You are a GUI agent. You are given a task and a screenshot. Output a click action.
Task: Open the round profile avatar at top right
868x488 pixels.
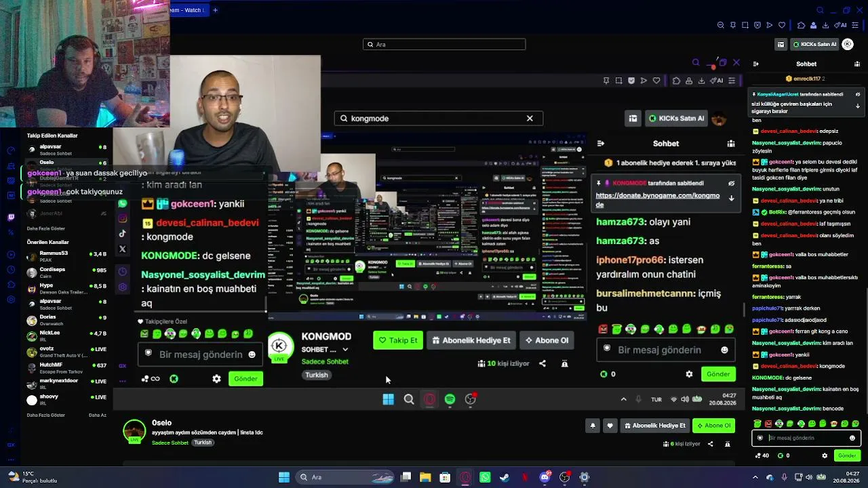848,44
